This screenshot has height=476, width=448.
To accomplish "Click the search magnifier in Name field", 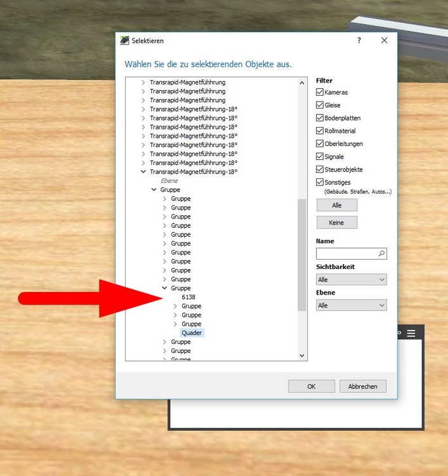I will 381,253.
